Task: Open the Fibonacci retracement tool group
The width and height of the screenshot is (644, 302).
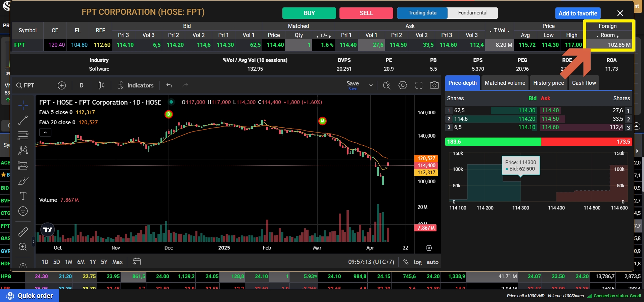Action: click(x=23, y=135)
